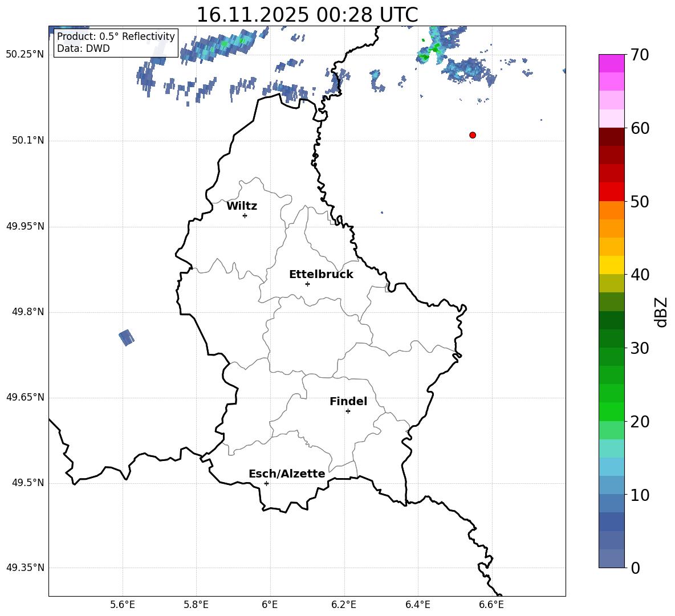Click the magenta top segment of the colorbar
The image size is (675, 616).
(x=611, y=63)
